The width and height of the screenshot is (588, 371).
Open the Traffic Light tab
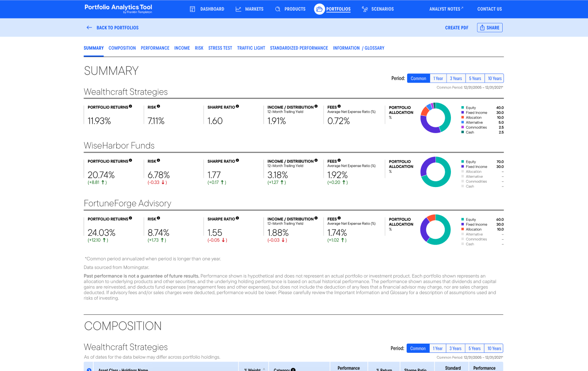tap(251, 48)
